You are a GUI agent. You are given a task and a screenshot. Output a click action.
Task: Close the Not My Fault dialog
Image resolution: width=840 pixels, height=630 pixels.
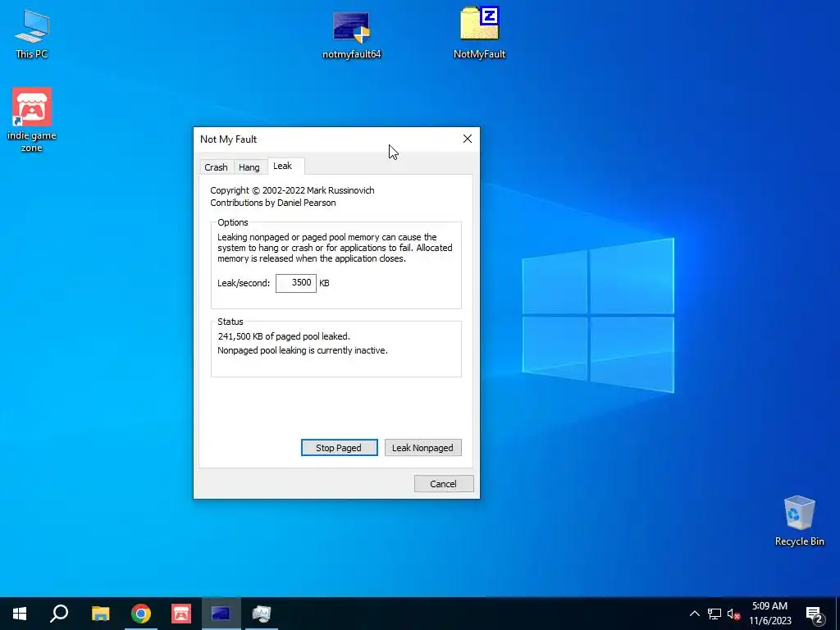tap(467, 139)
